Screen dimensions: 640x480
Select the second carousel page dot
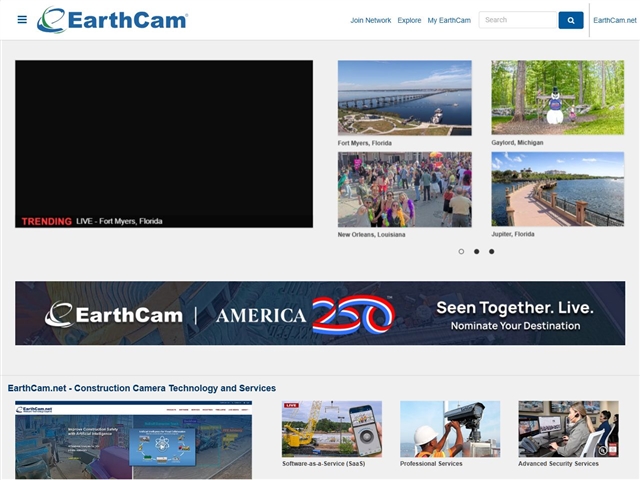(476, 251)
